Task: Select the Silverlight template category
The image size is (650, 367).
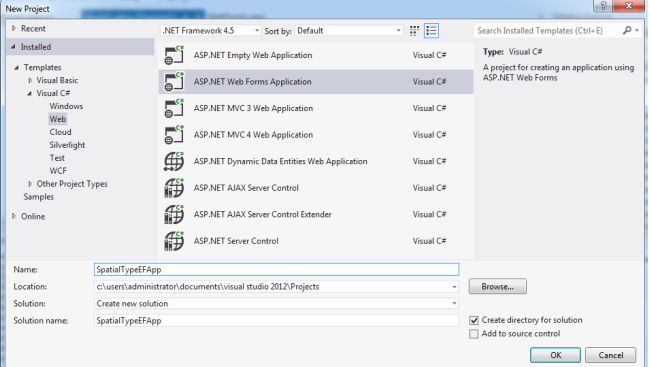Action: coord(67,145)
